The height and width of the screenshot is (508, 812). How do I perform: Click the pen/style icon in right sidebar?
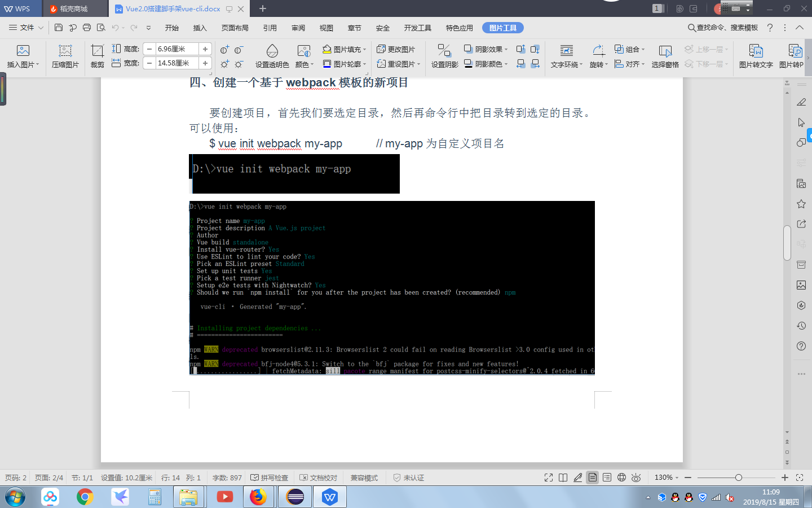coord(801,102)
